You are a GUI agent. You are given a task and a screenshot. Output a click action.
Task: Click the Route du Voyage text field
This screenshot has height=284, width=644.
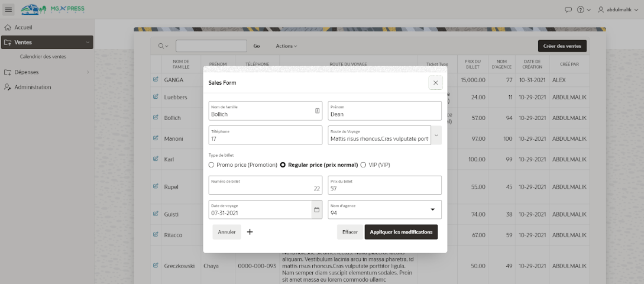[379, 135]
